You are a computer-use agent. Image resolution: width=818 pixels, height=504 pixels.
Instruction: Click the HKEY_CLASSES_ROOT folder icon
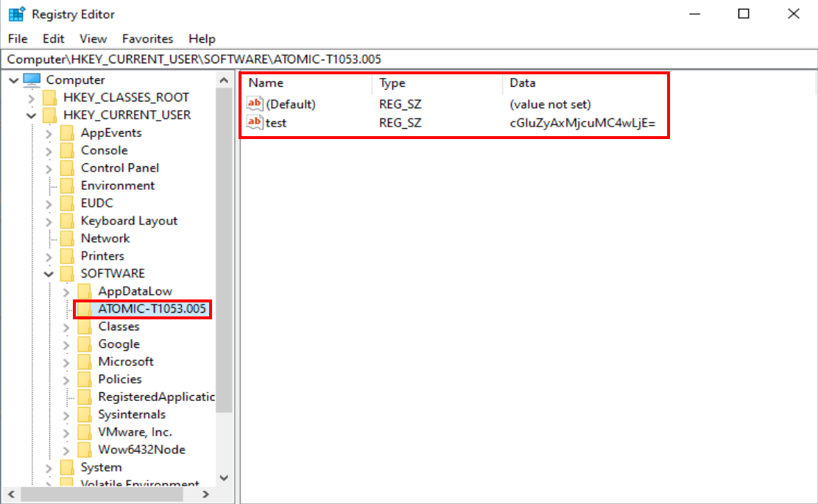[x=50, y=97]
